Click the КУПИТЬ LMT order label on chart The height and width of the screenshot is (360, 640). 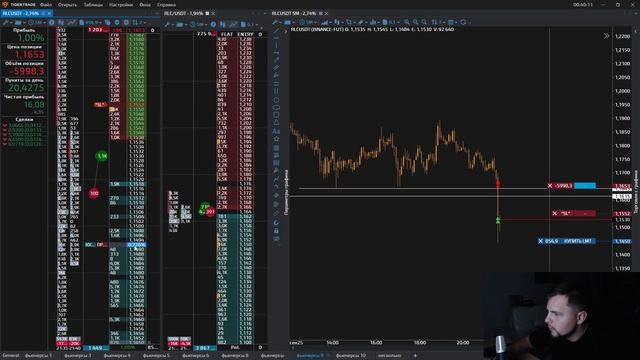[x=577, y=241]
